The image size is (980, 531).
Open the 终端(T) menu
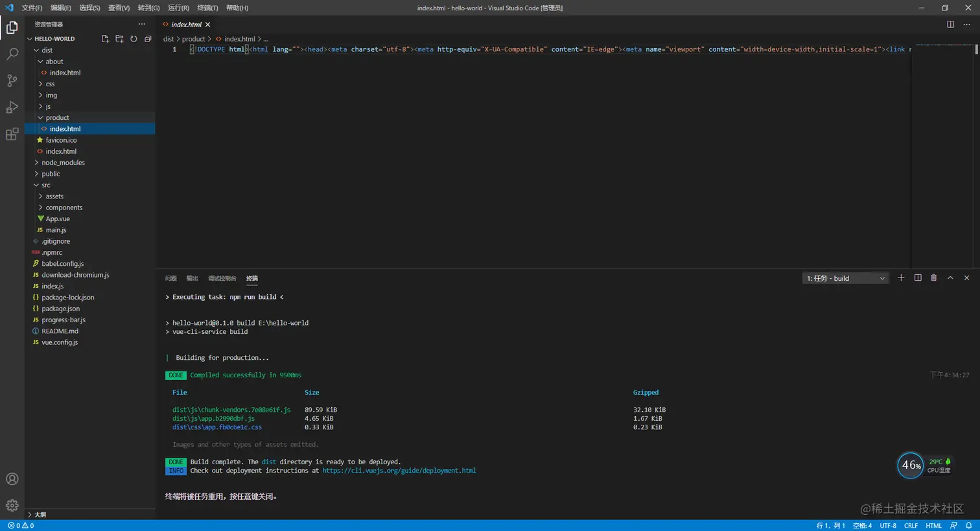(207, 8)
